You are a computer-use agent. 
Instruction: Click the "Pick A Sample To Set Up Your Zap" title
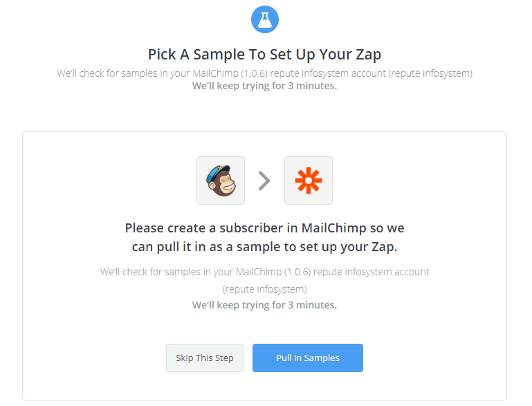point(264,55)
